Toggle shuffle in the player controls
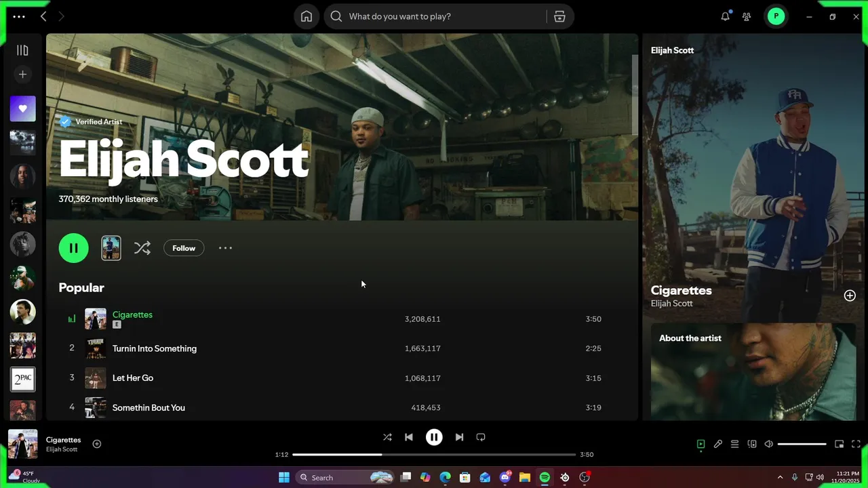This screenshot has height=488, width=868. pyautogui.click(x=387, y=437)
